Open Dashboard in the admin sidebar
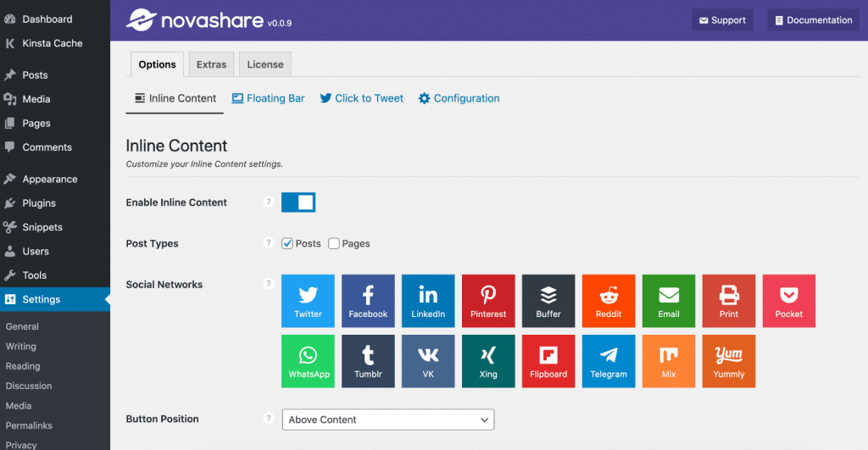The image size is (868, 450). 55,19
